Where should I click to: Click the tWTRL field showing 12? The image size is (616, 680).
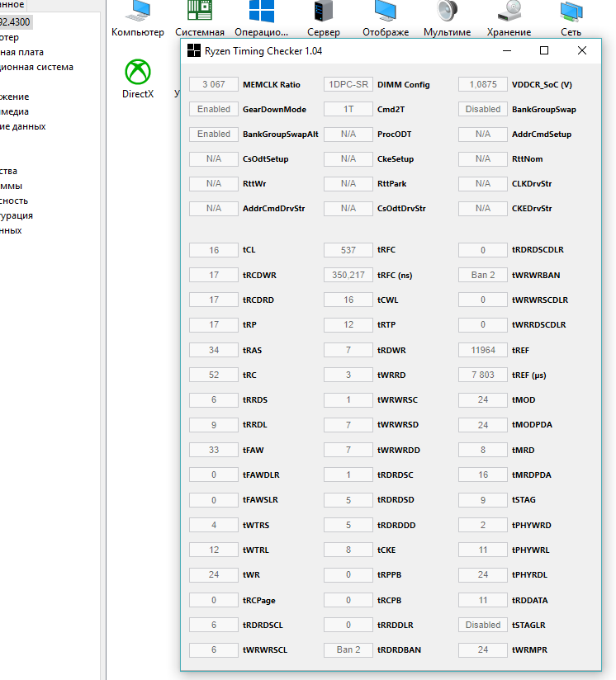pos(214,550)
